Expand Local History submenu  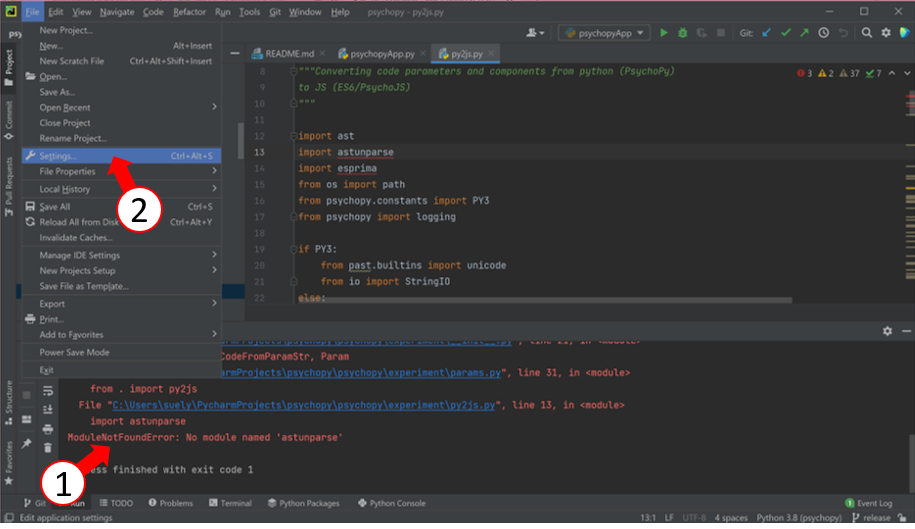[x=121, y=189]
